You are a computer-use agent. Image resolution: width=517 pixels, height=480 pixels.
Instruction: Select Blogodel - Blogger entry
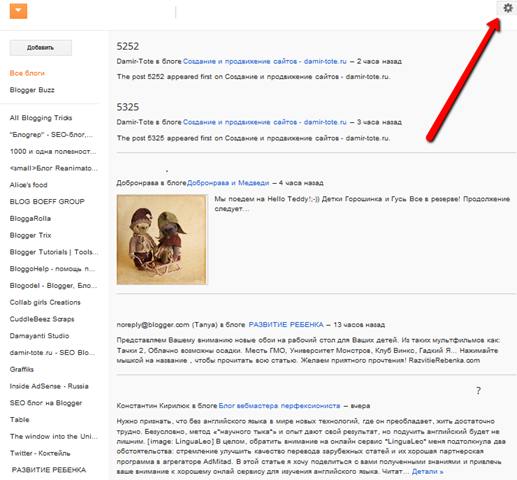tap(53, 286)
